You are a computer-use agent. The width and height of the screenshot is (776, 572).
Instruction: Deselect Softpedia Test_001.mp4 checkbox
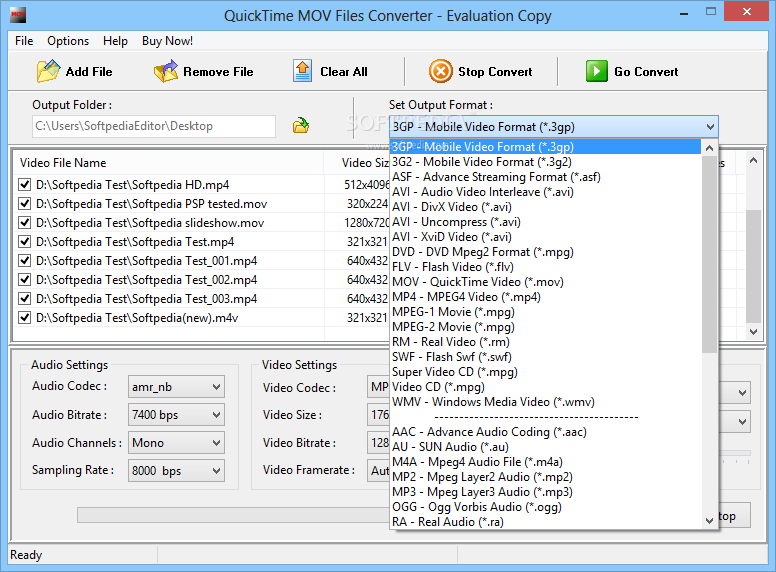pos(24,260)
